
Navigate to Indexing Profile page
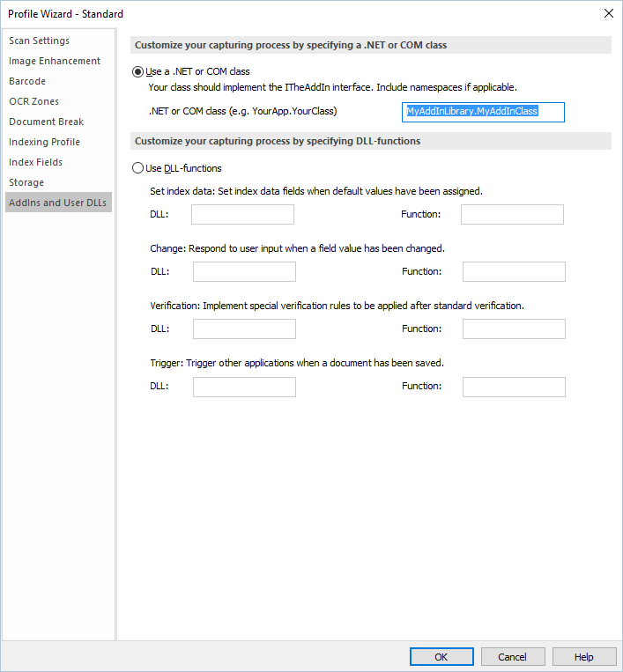coord(44,142)
